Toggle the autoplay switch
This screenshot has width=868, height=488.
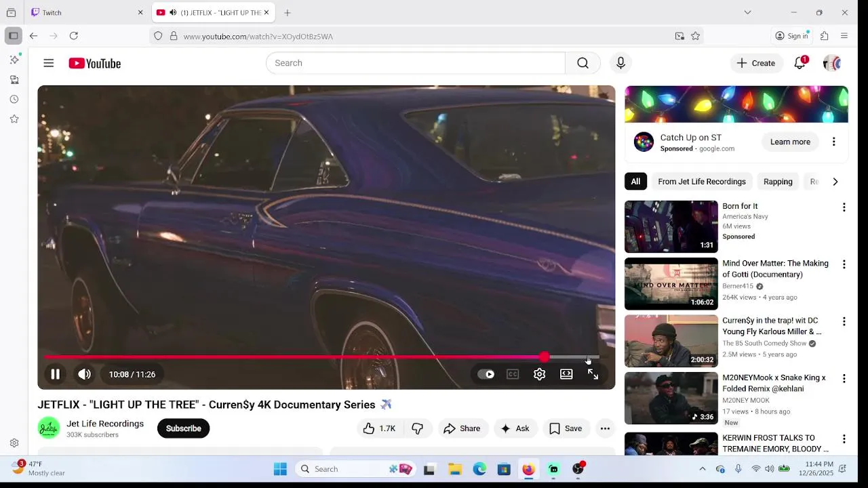pos(486,374)
